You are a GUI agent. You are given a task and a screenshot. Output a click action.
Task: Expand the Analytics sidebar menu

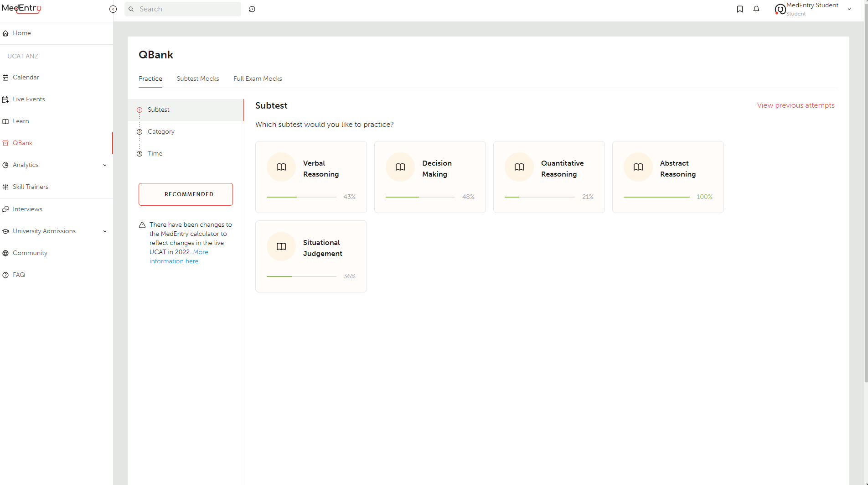pos(105,165)
